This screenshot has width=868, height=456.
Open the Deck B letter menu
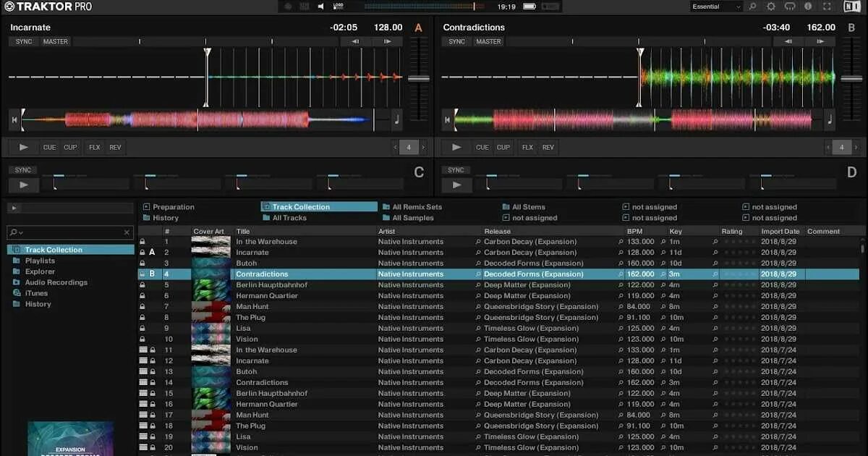(851, 28)
